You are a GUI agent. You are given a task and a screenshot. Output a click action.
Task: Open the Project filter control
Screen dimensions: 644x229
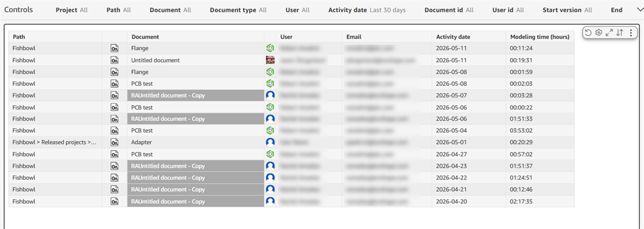pyautogui.click(x=72, y=10)
